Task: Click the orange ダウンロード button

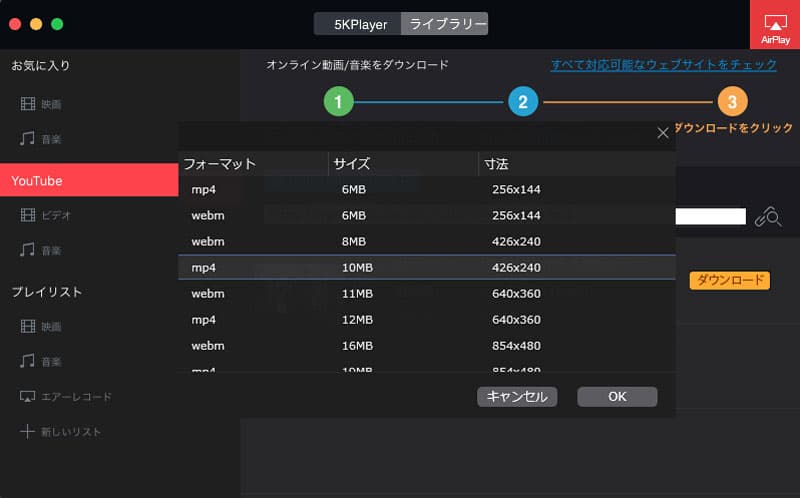Action: pyautogui.click(x=730, y=280)
